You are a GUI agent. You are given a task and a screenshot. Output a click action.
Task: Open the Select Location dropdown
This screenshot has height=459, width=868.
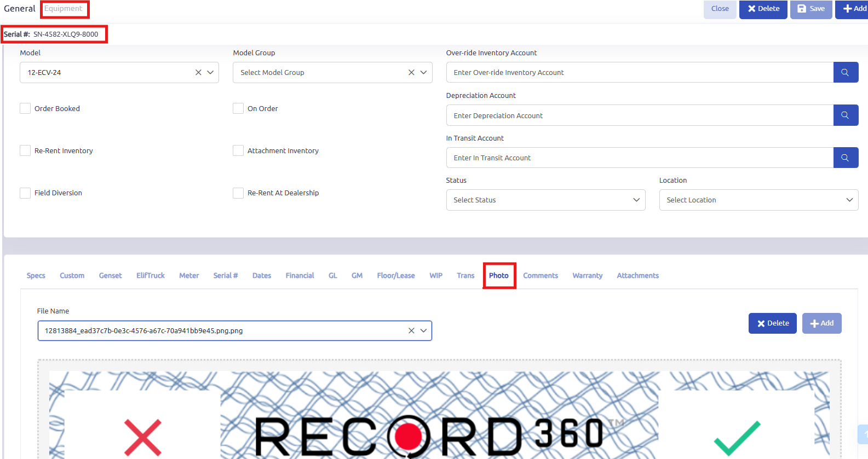pyautogui.click(x=758, y=200)
